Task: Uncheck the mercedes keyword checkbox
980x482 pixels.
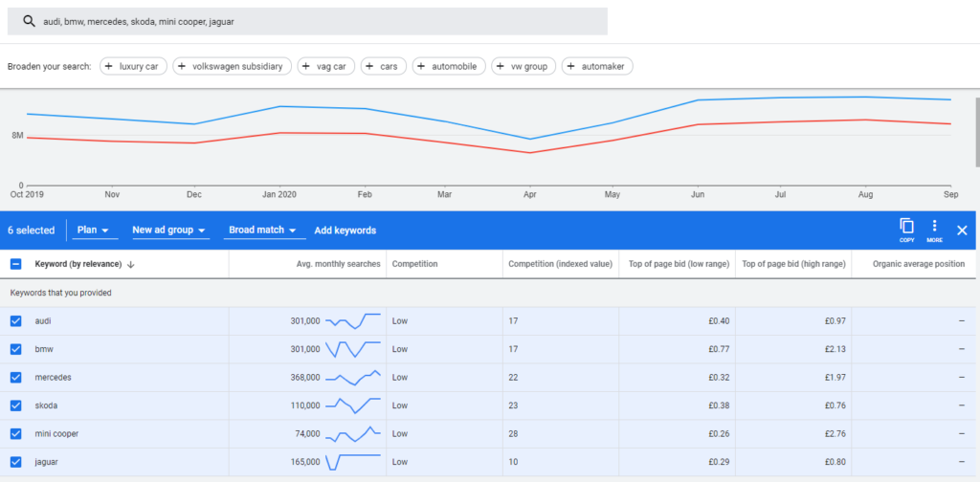Action: click(16, 377)
